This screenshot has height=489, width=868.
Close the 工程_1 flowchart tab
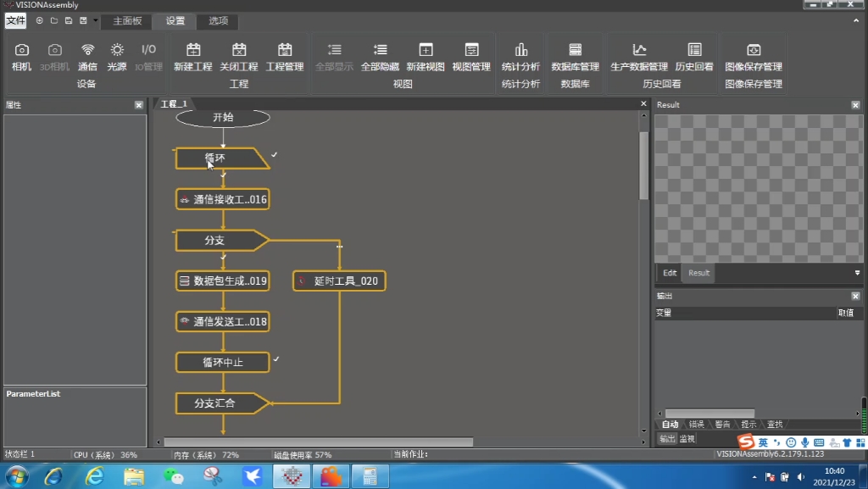(643, 103)
